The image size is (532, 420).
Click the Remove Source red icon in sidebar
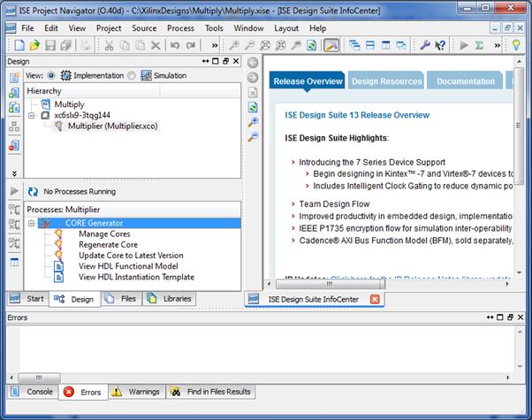[14, 145]
